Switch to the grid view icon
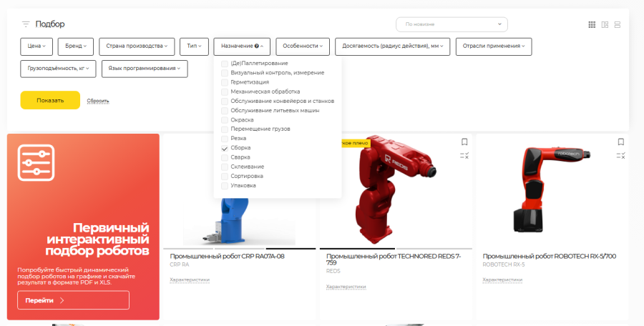This screenshot has height=326, width=644. click(x=592, y=24)
